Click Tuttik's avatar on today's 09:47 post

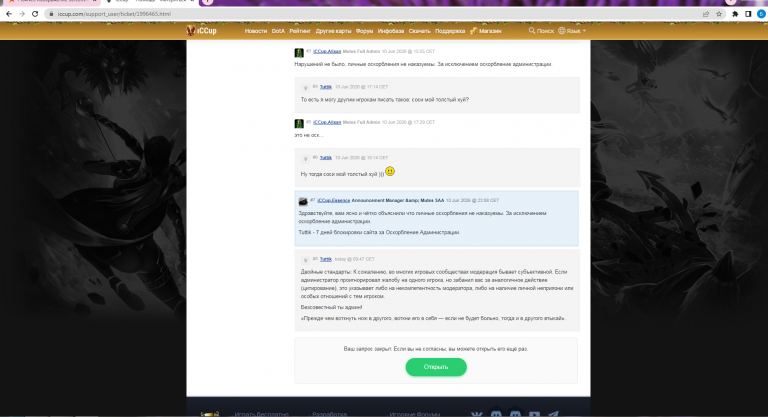click(x=305, y=260)
